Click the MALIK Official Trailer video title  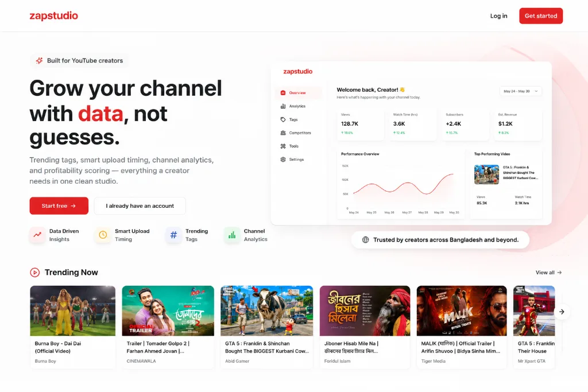[461, 347]
